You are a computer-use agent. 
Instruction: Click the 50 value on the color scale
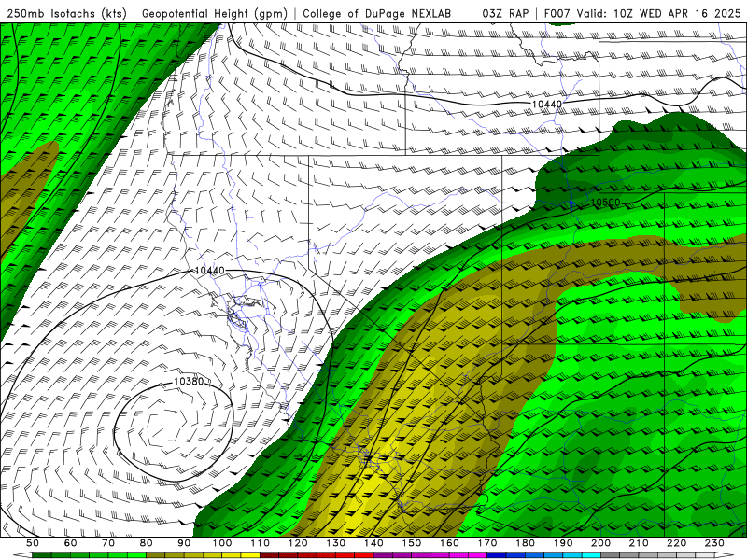[33, 543]
